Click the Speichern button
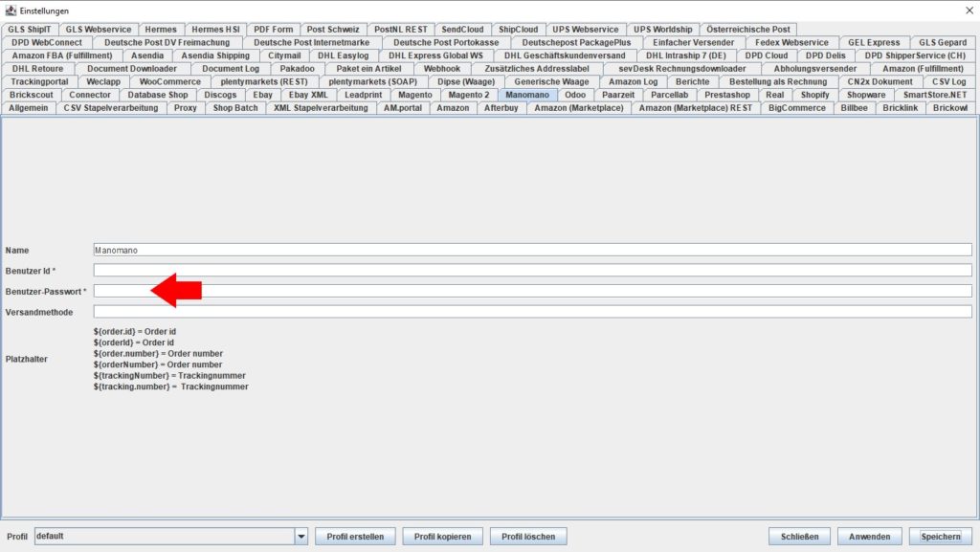Viewport: 980px width, 552px height. point(941,537)
